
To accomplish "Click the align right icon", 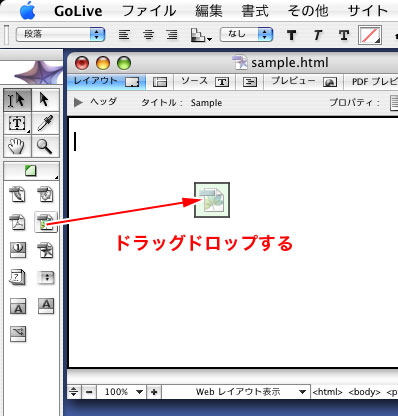I will pyautogui.click(x=172, y=35).
